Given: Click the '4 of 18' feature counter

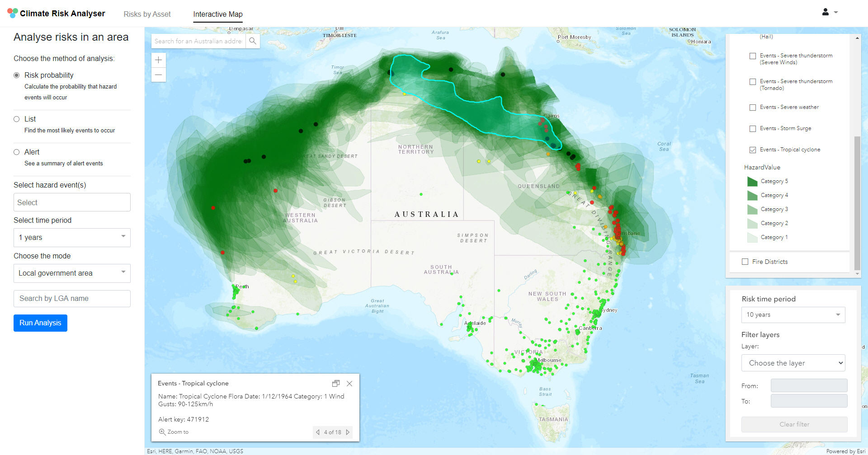Looking at the screenshot, I should pyautogui.click(x=332, y=432).
